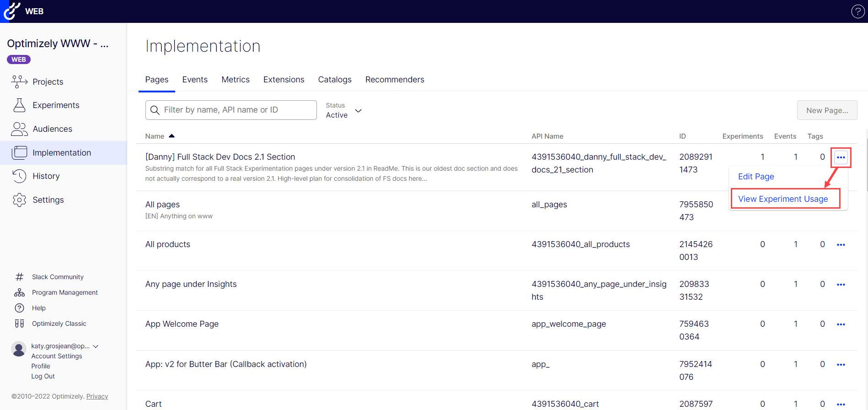Click the Tags column header
Screen dimensions: 868x410
(x=815, y=136)
